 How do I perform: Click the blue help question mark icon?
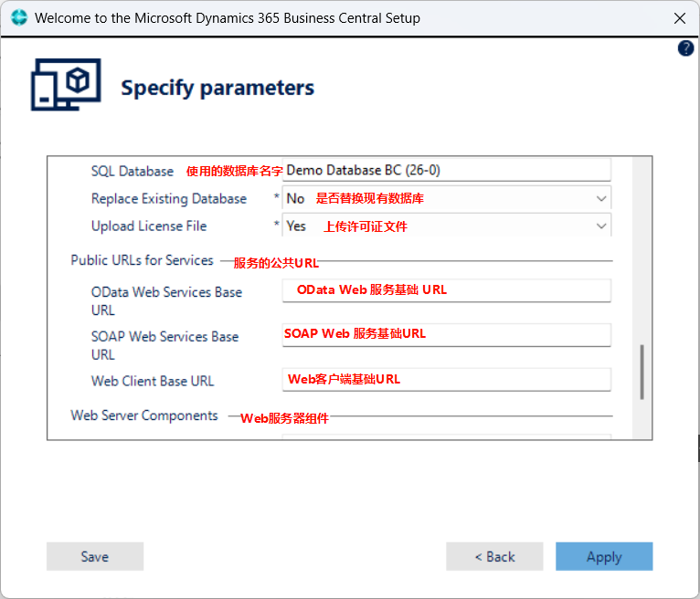(x=685, y=48)
